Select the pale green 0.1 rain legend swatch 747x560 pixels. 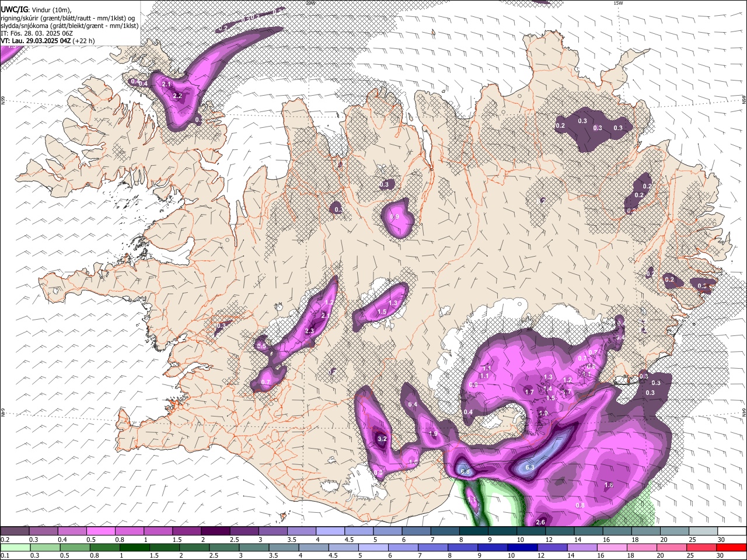(x=15, y=548)
